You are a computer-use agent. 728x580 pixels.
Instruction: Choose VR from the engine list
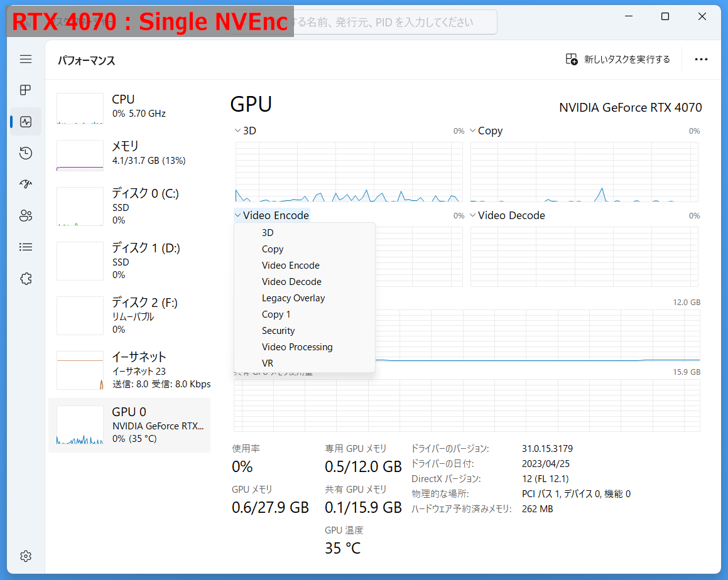point(304,363)
